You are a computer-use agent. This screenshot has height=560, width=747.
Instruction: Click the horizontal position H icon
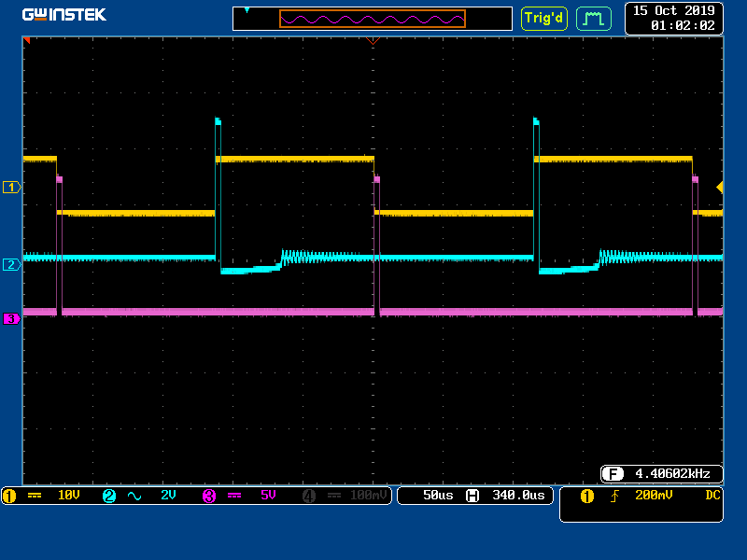coord(472,496)
